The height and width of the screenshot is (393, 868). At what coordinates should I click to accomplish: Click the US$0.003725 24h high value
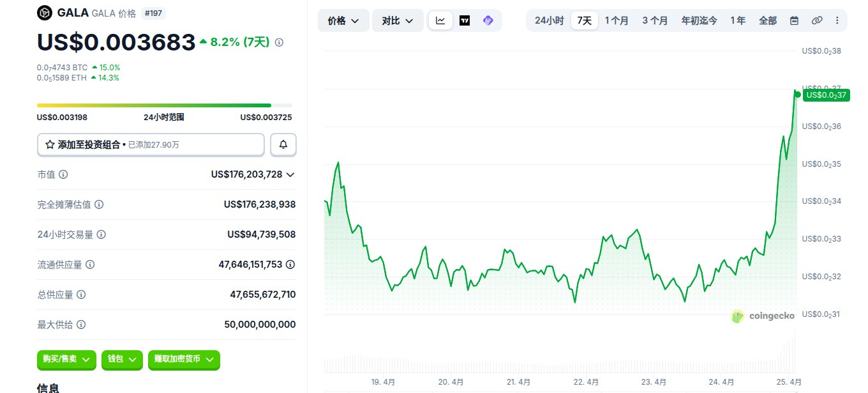(x=266, y=118)
